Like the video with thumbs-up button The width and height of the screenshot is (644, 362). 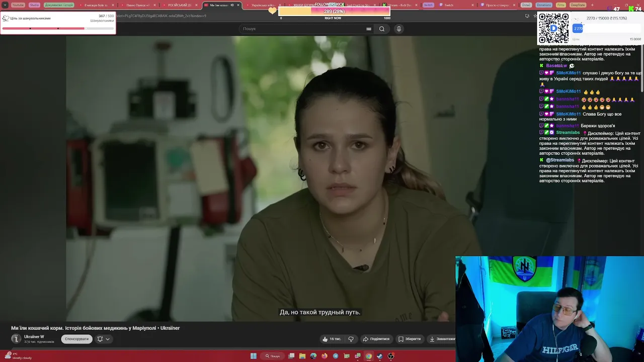tap(332, 339)
